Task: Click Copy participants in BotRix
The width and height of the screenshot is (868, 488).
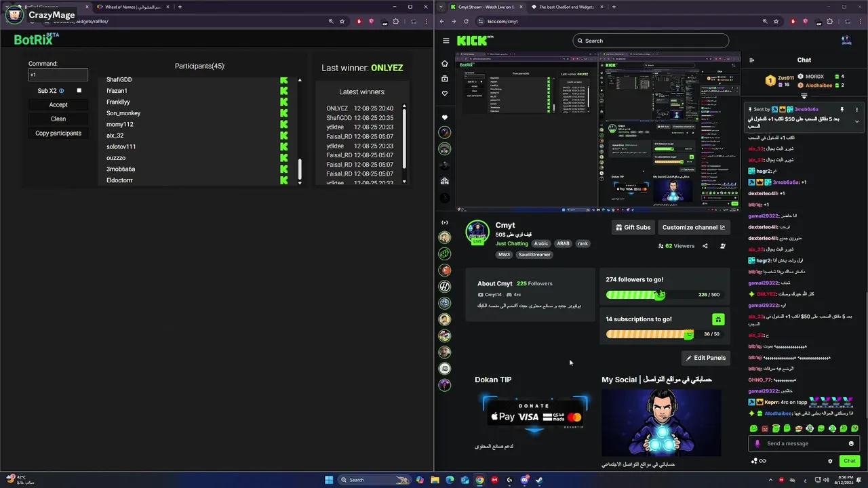Action: [x=58, y=133]
